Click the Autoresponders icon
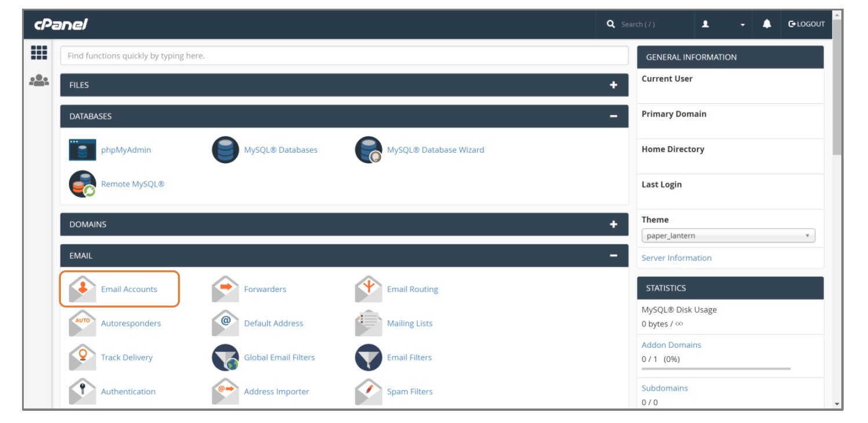Image resolution: width=868 pixels, height=423 pixels. click(x=82, y=323)
